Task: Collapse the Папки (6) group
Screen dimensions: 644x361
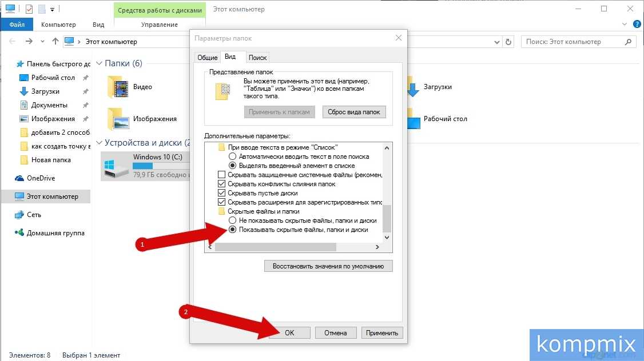Action: [x=99, y=63]
